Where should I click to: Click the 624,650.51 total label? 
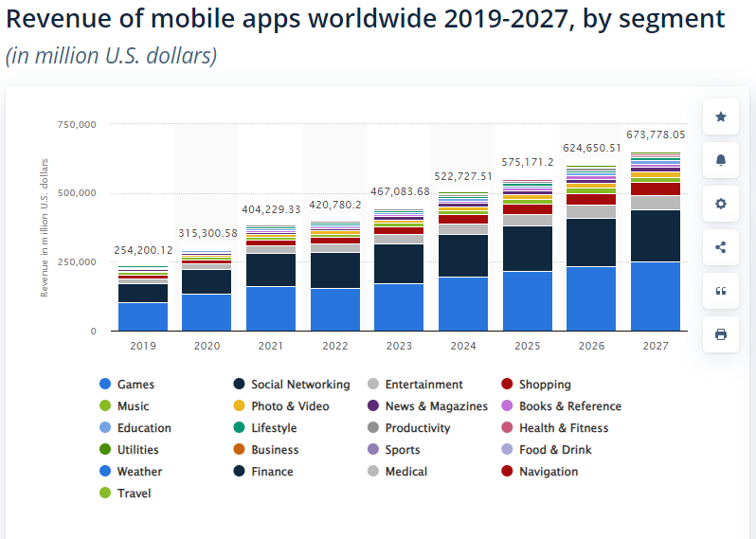(591, 148)
